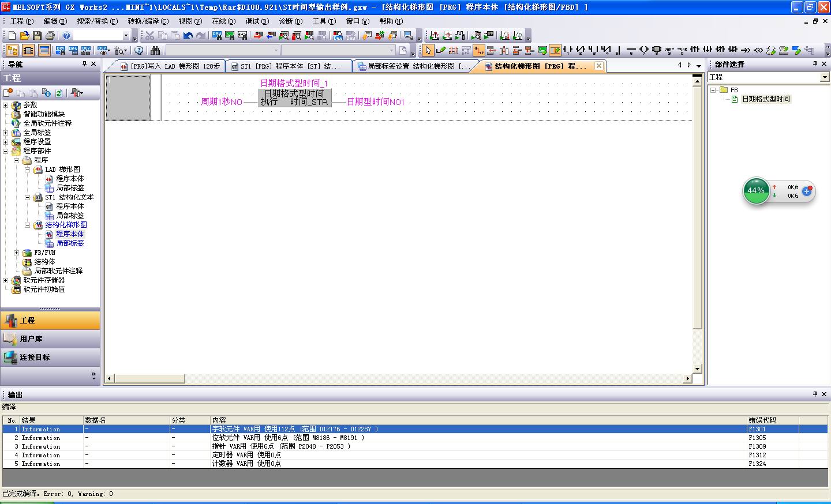
Task: Click the Cut scissors icon
Action: (150, 36)
